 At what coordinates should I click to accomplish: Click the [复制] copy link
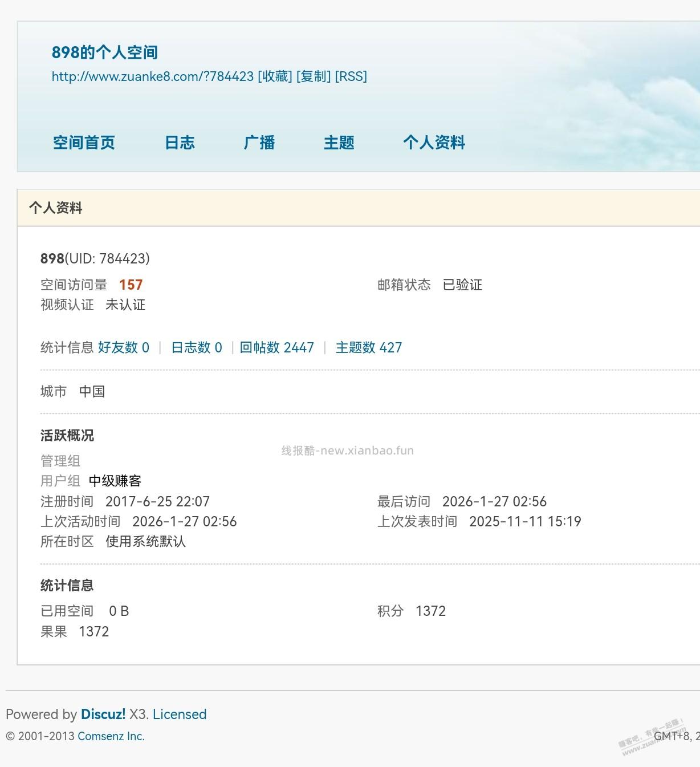[x=313, y=76]
